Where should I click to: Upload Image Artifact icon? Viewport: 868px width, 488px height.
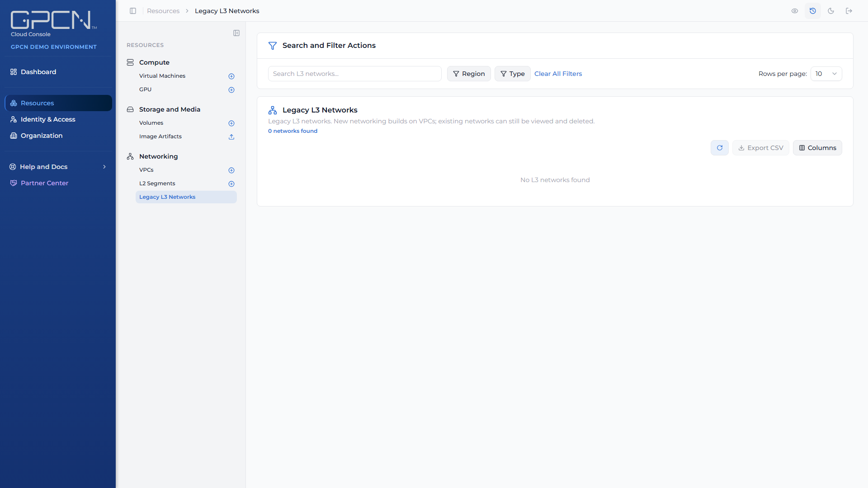tap(231, 137)
